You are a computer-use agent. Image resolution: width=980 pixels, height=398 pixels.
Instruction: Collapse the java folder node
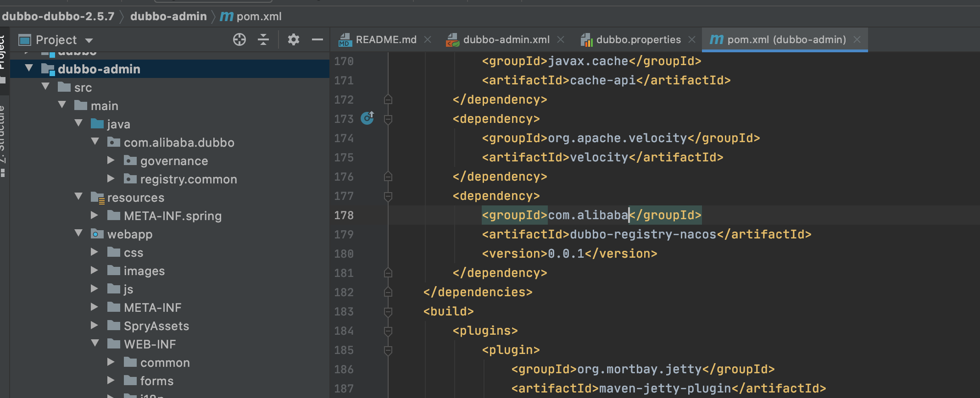point(78,123)
